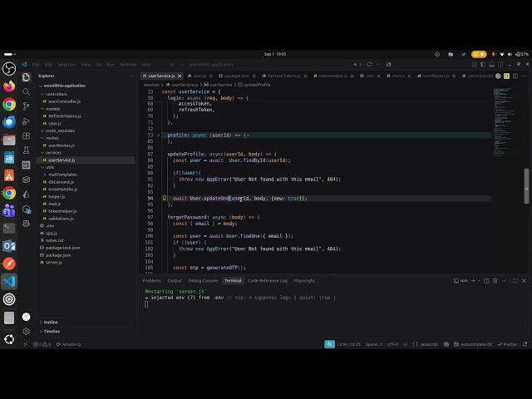Split the terminal panel
Image resolution: width=532 pixels, height=399 pixels.
click(486, 281)
